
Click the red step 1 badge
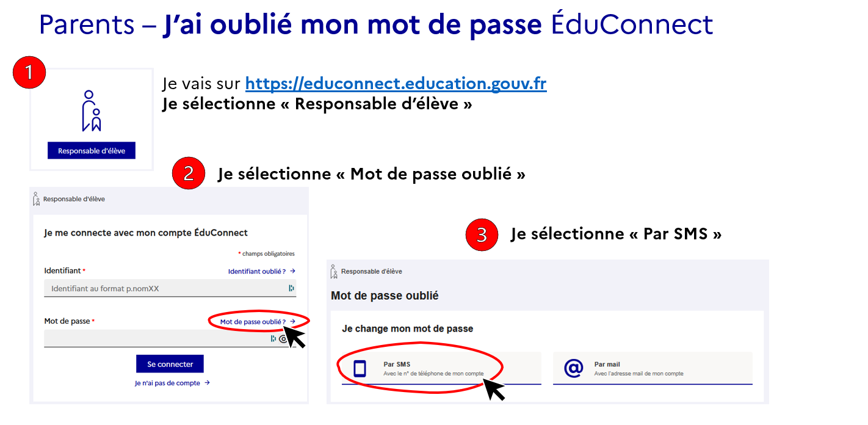coord(29,73)
